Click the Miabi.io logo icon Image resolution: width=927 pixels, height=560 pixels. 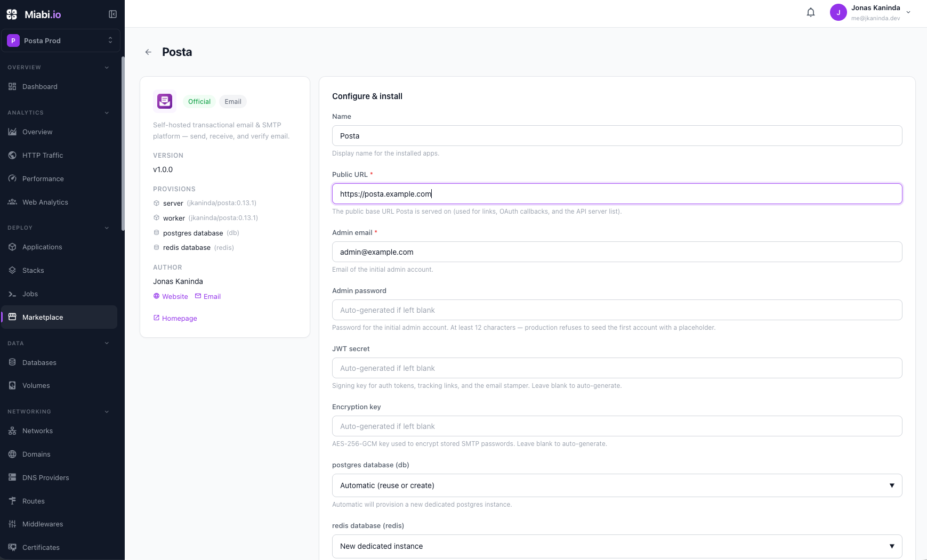tap(12, 14)
